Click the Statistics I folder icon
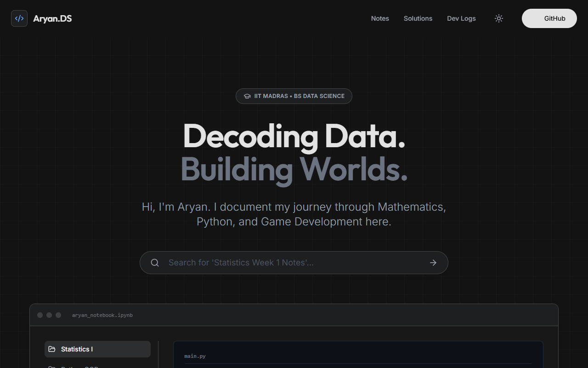This screenshot has height=368, width=588. [x=52, y=349]
